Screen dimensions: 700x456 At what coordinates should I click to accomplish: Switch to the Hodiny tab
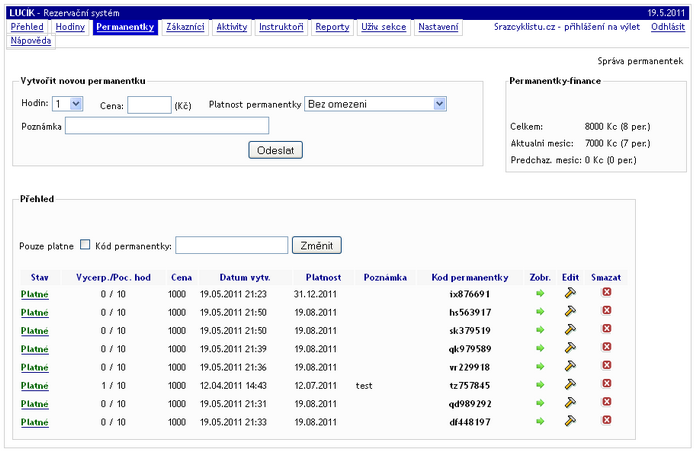(70, 27)
